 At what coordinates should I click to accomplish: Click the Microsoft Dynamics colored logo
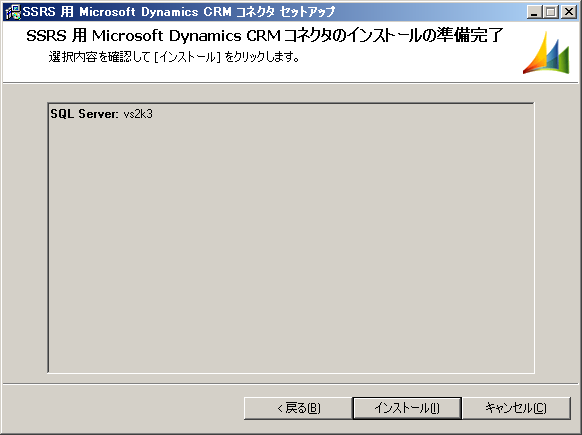tap(546, 53)
